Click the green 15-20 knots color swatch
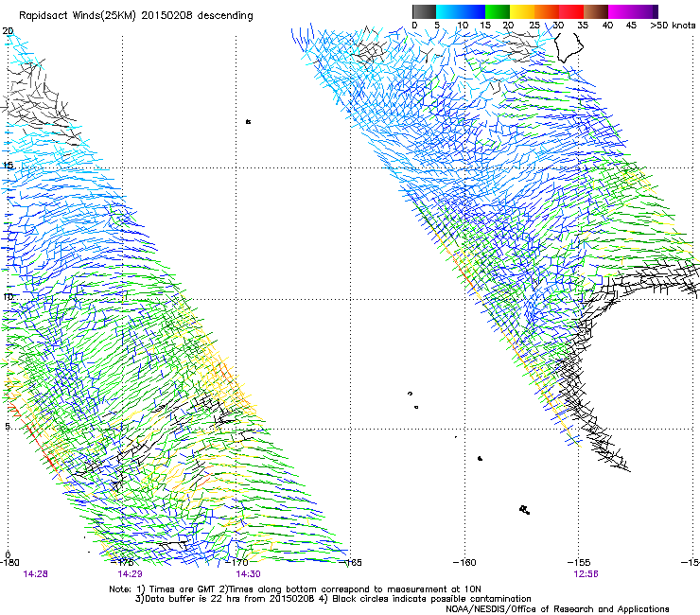700x615 pixels. click(x=498, y=11)
